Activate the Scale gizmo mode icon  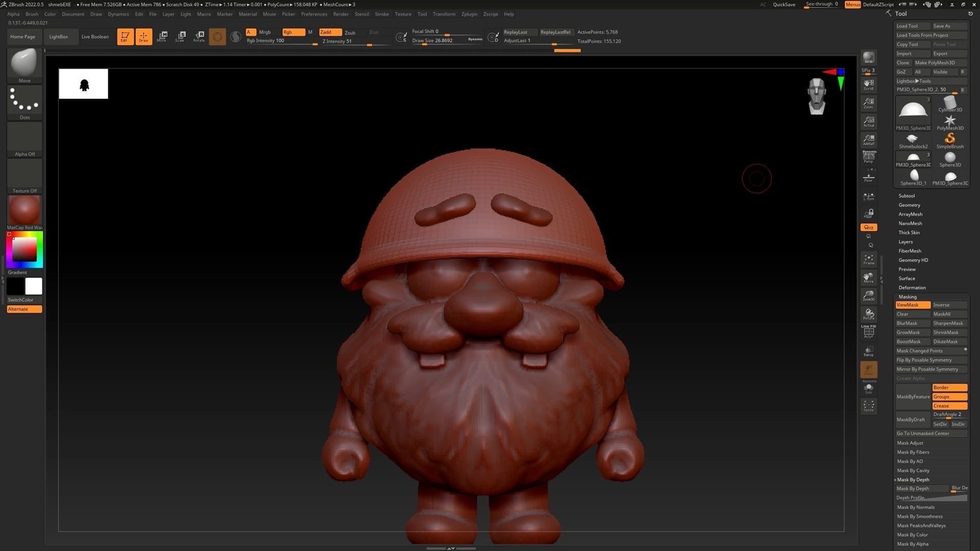click(x=180, y=36)
